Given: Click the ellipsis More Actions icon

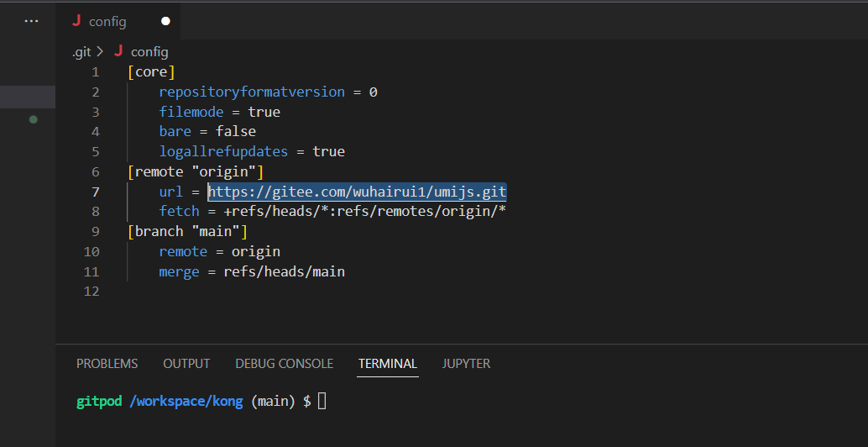Looking at the screenshot, I should (31, 21).
